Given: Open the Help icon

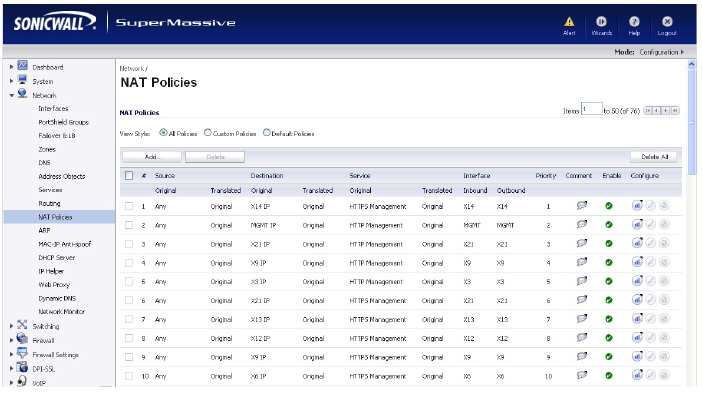Looking at the screenshot, I should [x=634, y=21].
